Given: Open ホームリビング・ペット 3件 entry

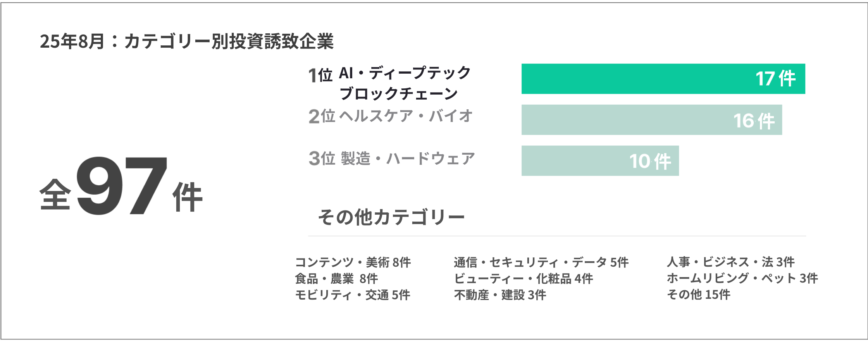Looking at the screenshot, I should [x=742, y=278].
